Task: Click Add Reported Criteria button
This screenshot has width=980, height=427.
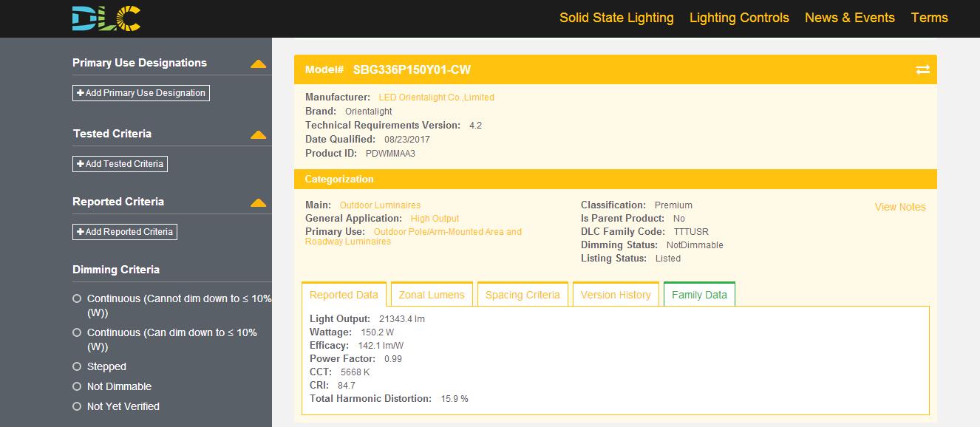Action: (x=125, y=232)
